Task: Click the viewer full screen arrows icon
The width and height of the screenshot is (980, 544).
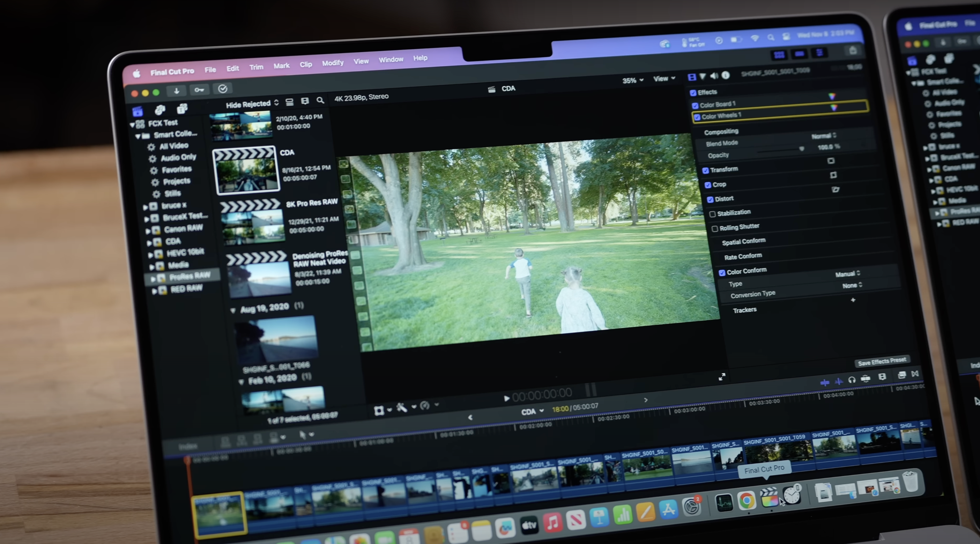Action: [722, 377]
